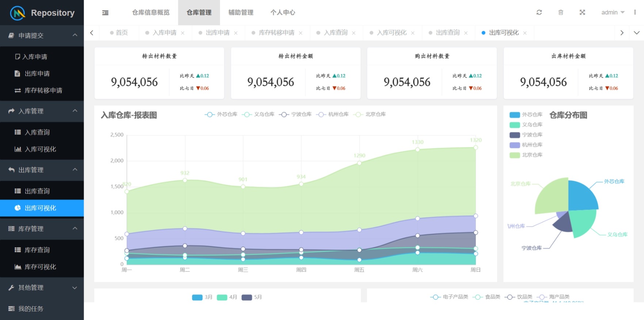Click the refresh icon in top bar
This screenshot has height=320, width=644.
point(539,12)
